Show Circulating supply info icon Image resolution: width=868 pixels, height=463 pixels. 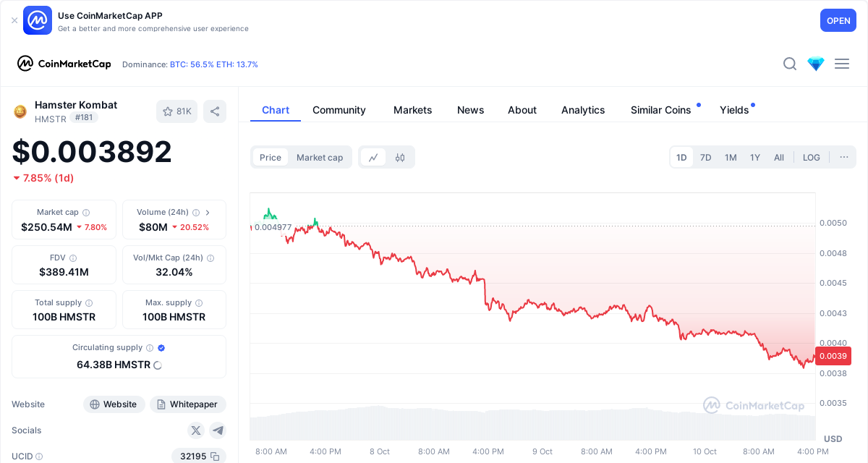pyautogui.click(x=150, y=348)
